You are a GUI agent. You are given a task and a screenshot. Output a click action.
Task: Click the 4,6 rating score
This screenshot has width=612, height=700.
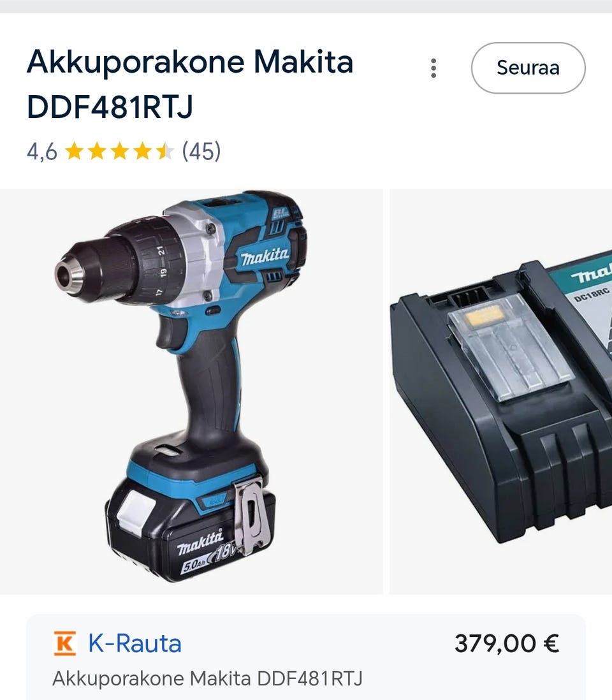pos(42,152)
